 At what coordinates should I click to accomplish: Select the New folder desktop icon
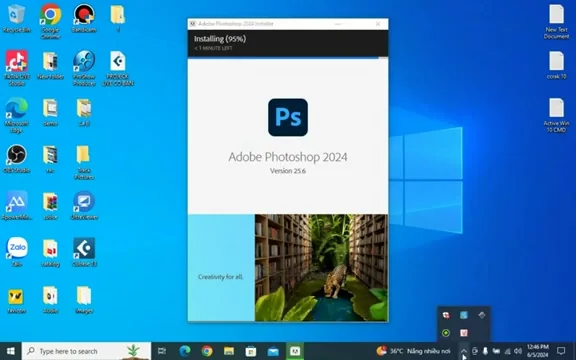coord(50,65)
